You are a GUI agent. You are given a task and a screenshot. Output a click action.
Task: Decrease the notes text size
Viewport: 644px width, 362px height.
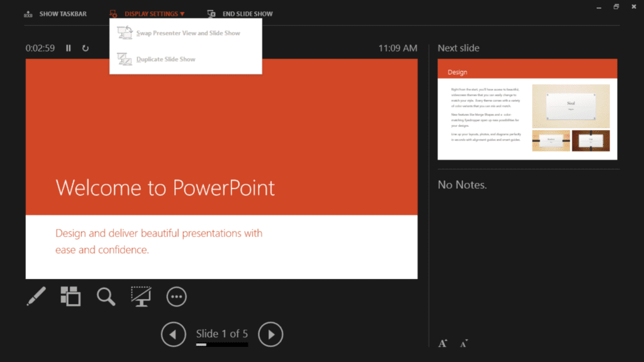(464, 344)
